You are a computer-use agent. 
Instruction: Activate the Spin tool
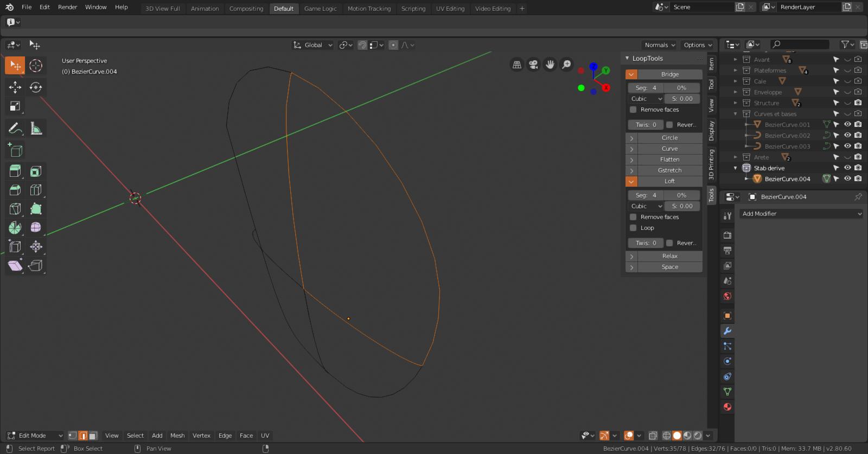pyautogui.click(x=15, y=227)
